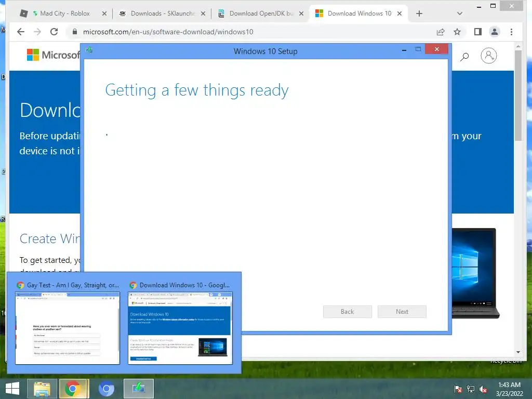Close the Download OpenJDK tab
This screenshot has width=532, height=399.
pyautogui.click(x=301, y=14)
